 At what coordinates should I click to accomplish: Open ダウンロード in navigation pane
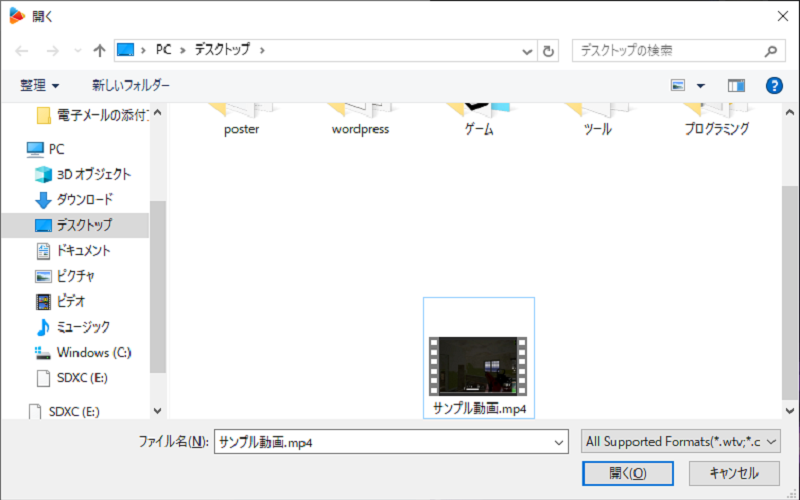coord(74,199)
